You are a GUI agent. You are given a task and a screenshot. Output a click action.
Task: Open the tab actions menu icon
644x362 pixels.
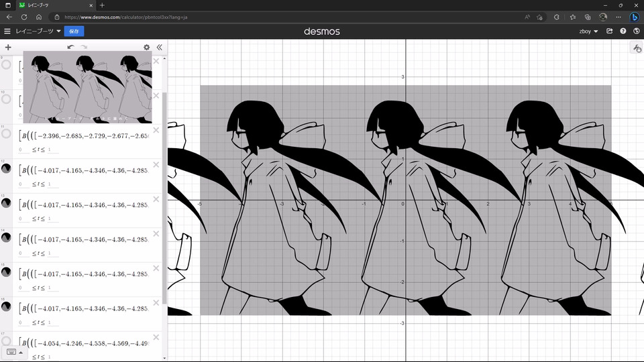pyautogui.click(x=7, y=5)
